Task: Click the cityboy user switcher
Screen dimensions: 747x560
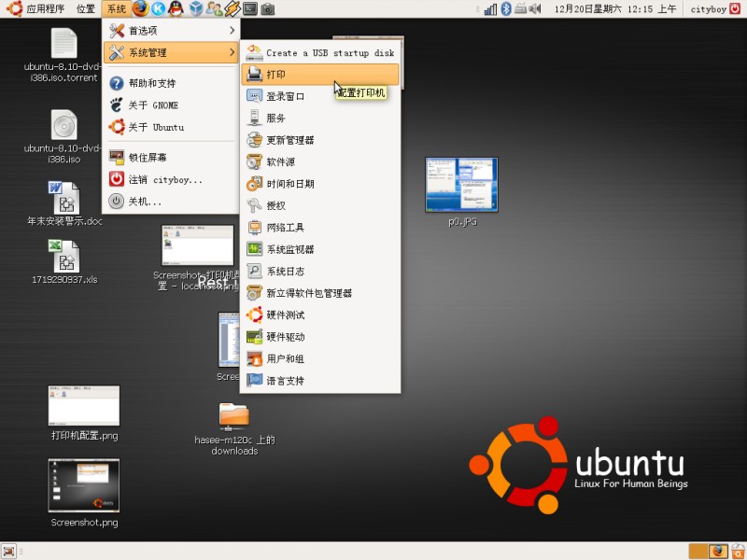Action: [x=709, y=8]
